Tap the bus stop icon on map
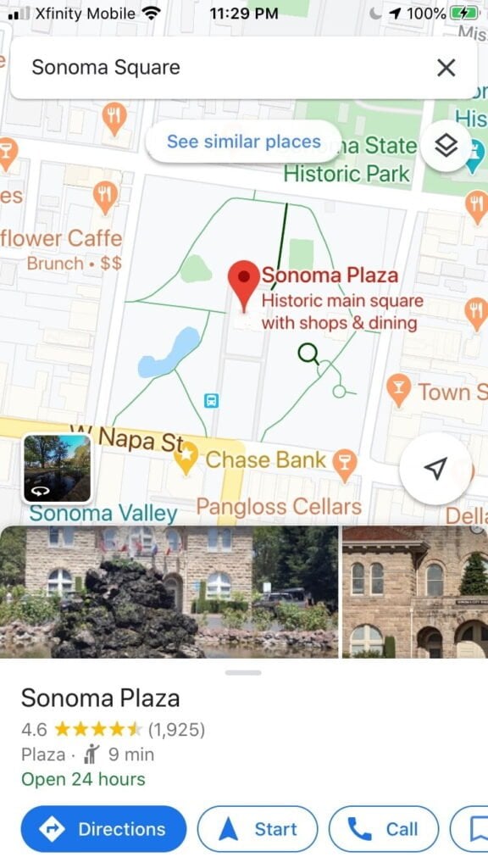Screen dimensions: 488x868 (211, 400)
